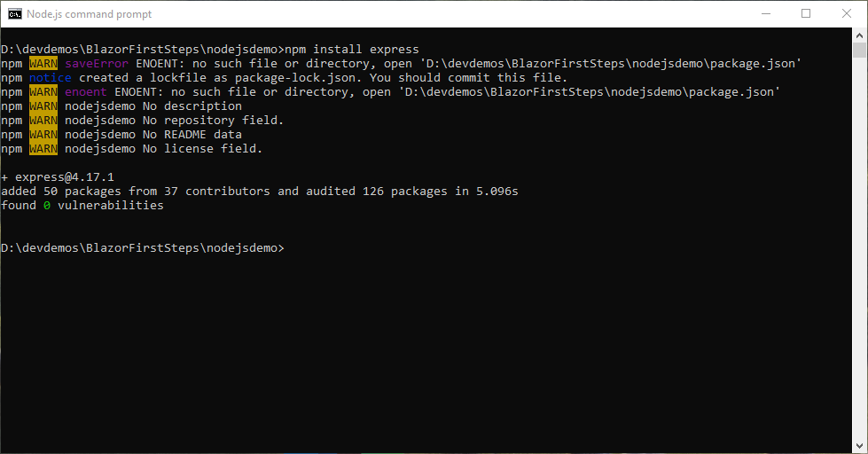This screenshot has height=454, width=868.
Task: Click the vertical scrollbar thumb
Action: click(859, 51)
